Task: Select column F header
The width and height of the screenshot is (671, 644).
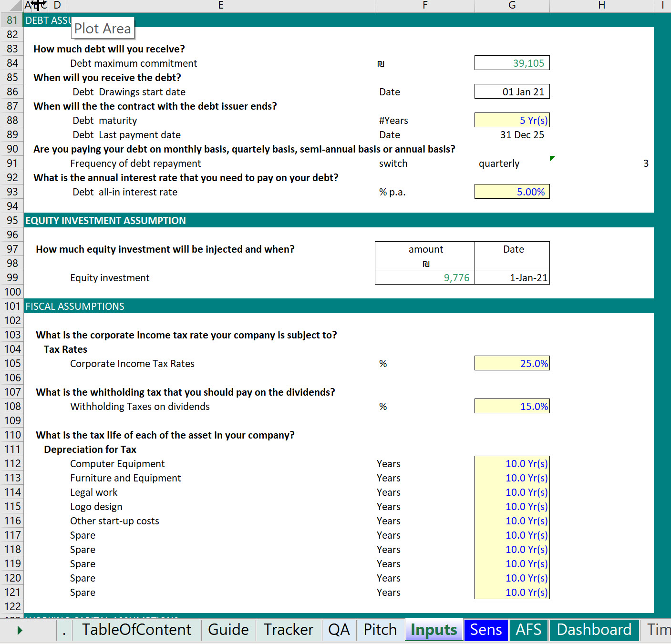Action: point(425,6)
